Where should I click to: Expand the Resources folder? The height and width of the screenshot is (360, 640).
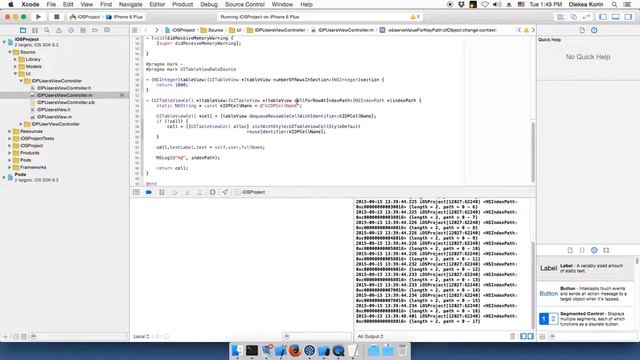tap(10, 131)
